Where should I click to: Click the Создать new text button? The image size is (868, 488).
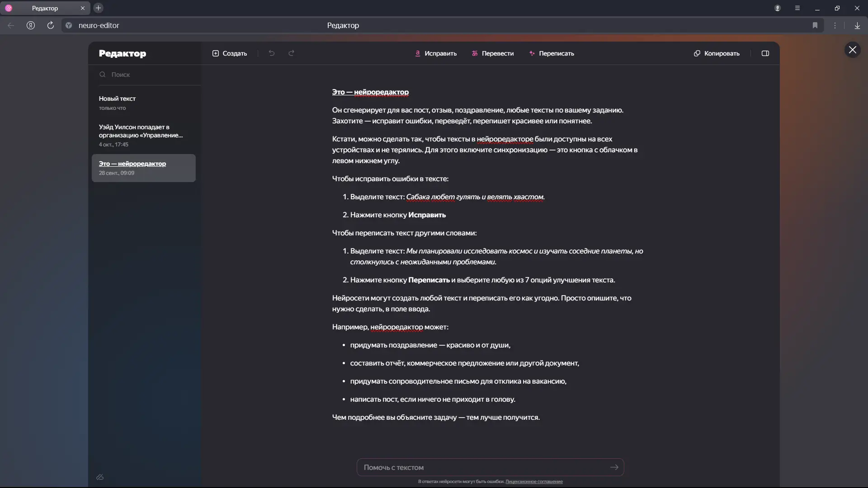[230, 53]
